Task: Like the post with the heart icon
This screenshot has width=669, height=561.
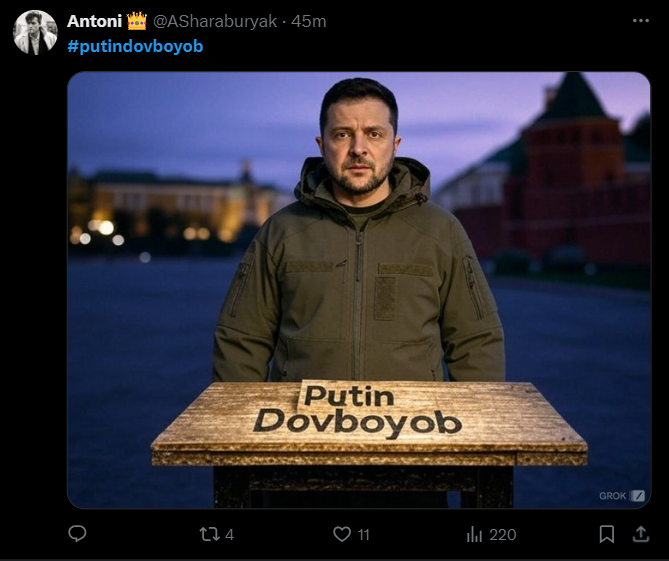Action: pyautogui.click(x=342, y=534)
